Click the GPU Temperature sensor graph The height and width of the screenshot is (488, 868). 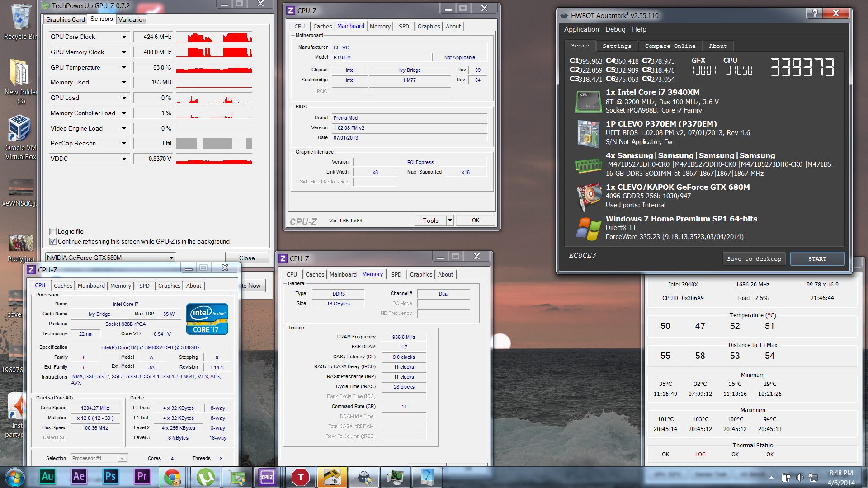214,67
